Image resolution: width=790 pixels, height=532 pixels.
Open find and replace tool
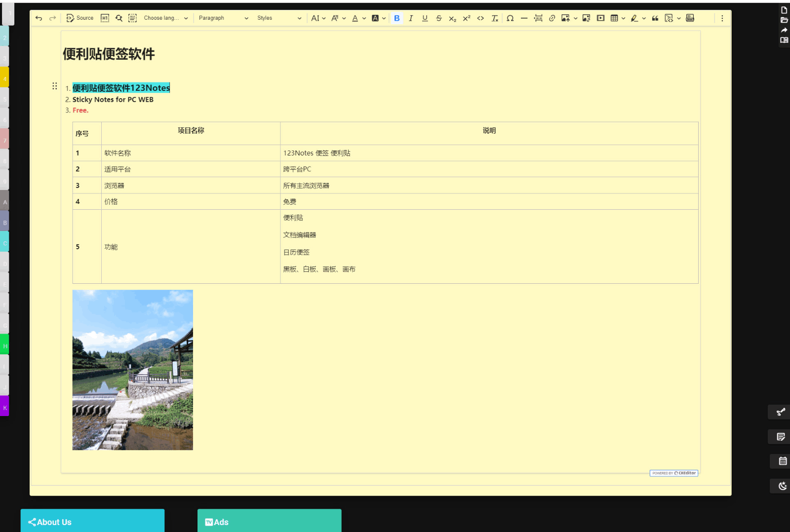click(119, 18)
